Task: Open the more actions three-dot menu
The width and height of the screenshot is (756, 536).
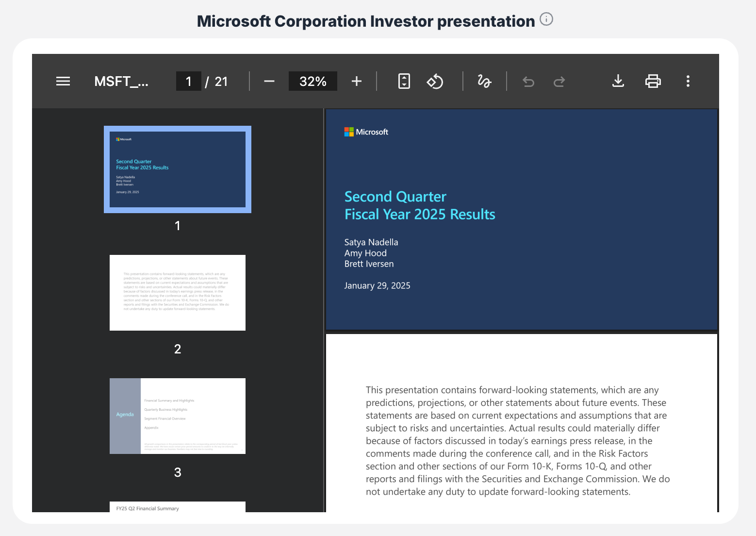Action: click(x=688, y=81)
